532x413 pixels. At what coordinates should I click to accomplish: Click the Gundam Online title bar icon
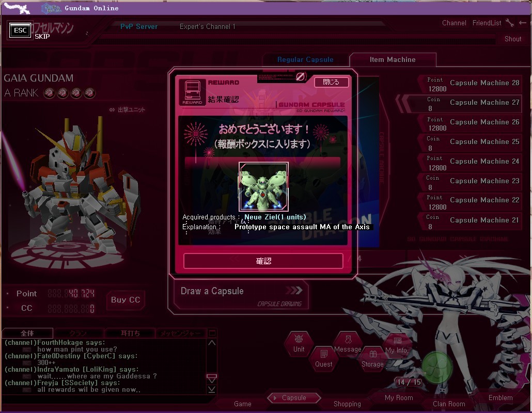click(51, 8)
